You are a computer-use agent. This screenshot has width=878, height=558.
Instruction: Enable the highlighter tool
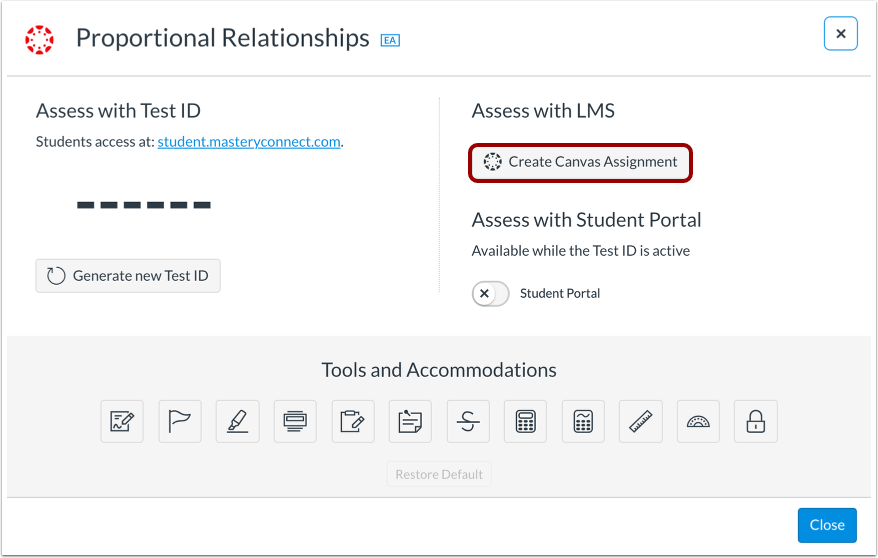[237, 421]
